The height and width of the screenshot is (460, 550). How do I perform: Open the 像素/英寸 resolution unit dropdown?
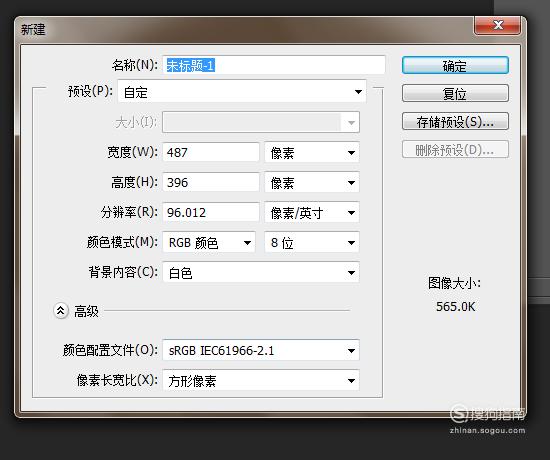(x=312, y=212)
